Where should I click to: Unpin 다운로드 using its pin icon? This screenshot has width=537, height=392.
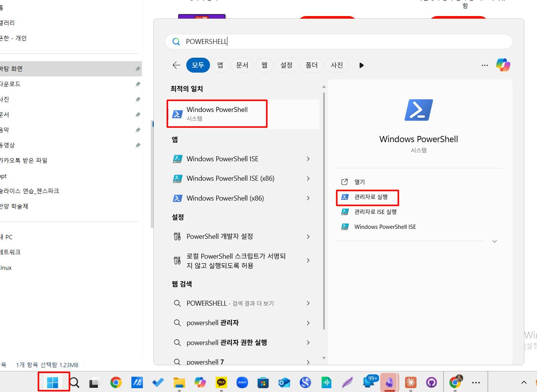[x=138, y=84]
